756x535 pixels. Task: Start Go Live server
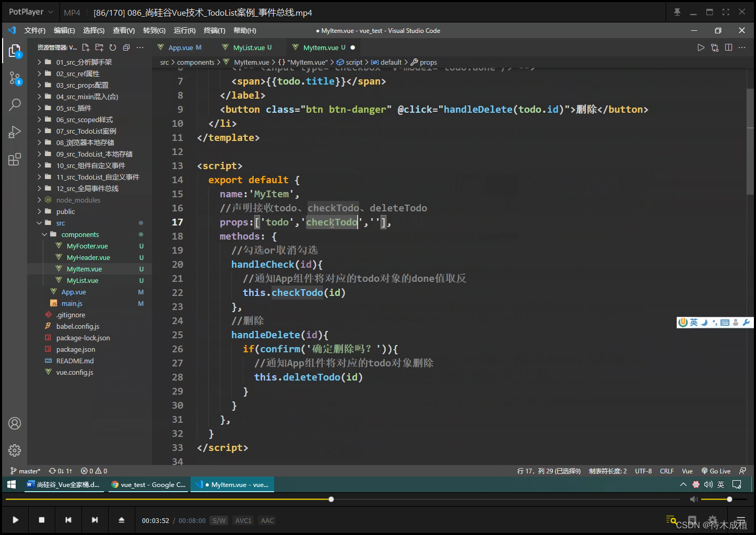point(716,471)
